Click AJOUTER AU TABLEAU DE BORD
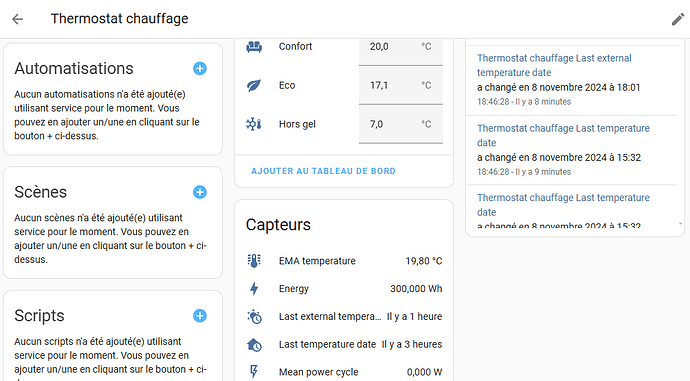The height and width of the screenshot is (381, 690). [323, 171]
